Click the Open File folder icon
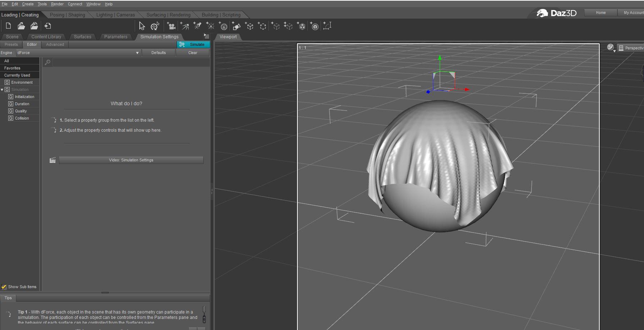 (x=21, y=26)
